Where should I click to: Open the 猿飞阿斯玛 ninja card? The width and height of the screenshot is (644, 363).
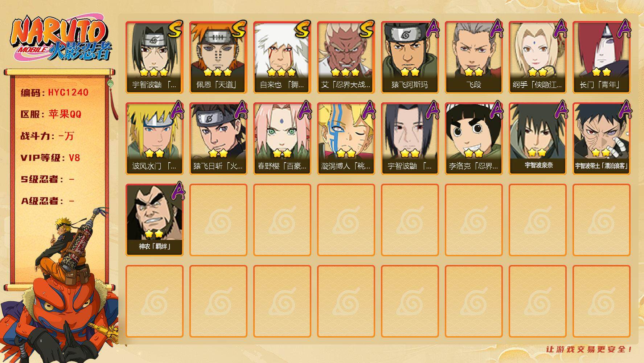[410, 57]
